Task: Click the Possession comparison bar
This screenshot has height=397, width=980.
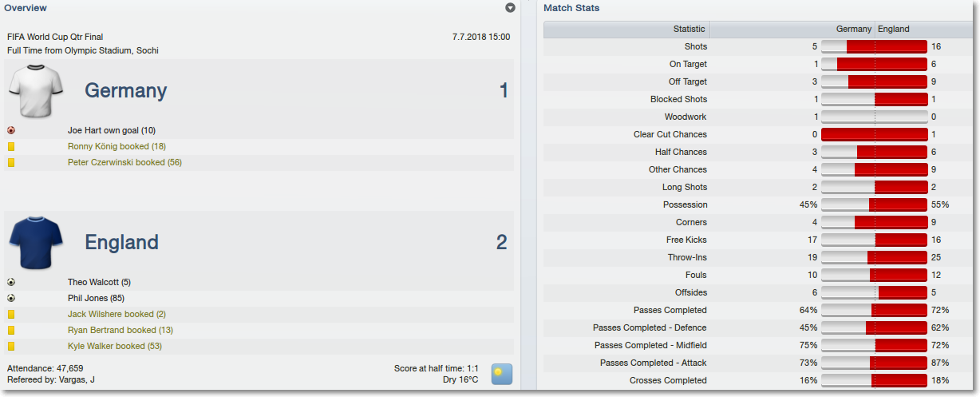Action: tap(875, 204)
